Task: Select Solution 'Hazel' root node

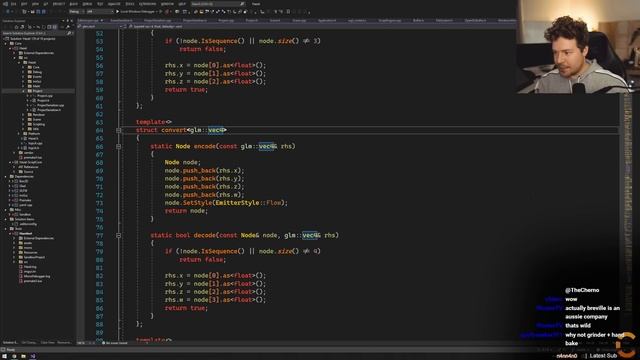Action: [x=31, y=38]
